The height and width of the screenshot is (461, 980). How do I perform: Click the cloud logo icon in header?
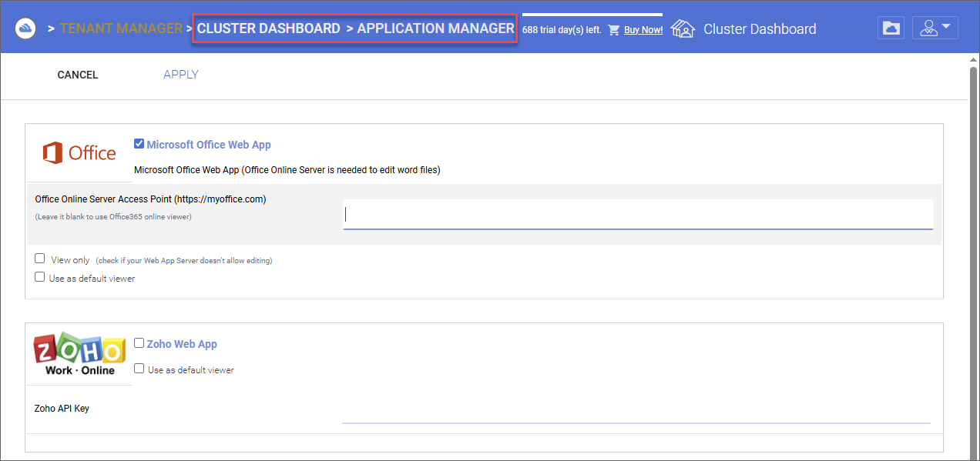(25, 28)
